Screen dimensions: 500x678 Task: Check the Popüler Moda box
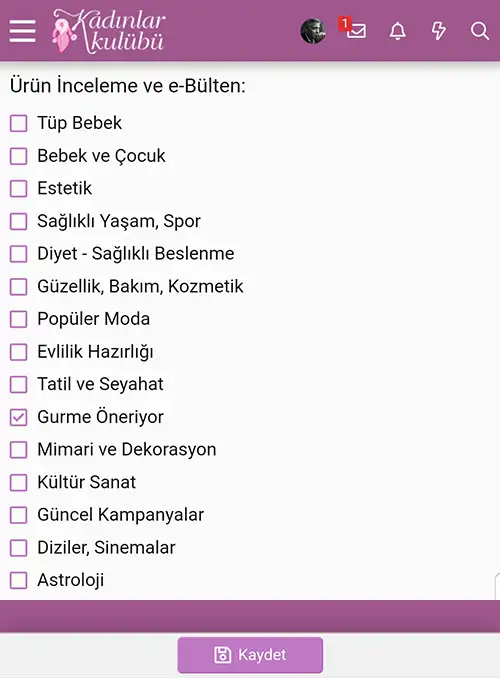coord(19,319)
